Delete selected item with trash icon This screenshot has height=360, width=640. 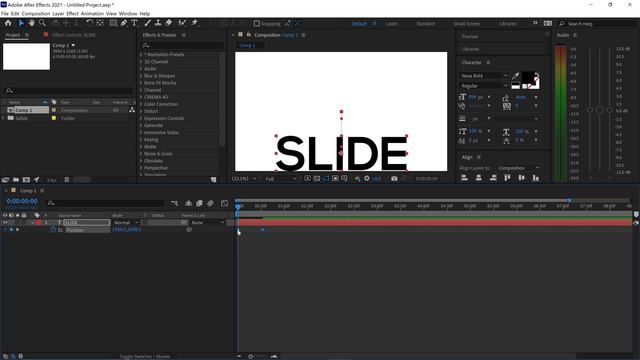67,180
